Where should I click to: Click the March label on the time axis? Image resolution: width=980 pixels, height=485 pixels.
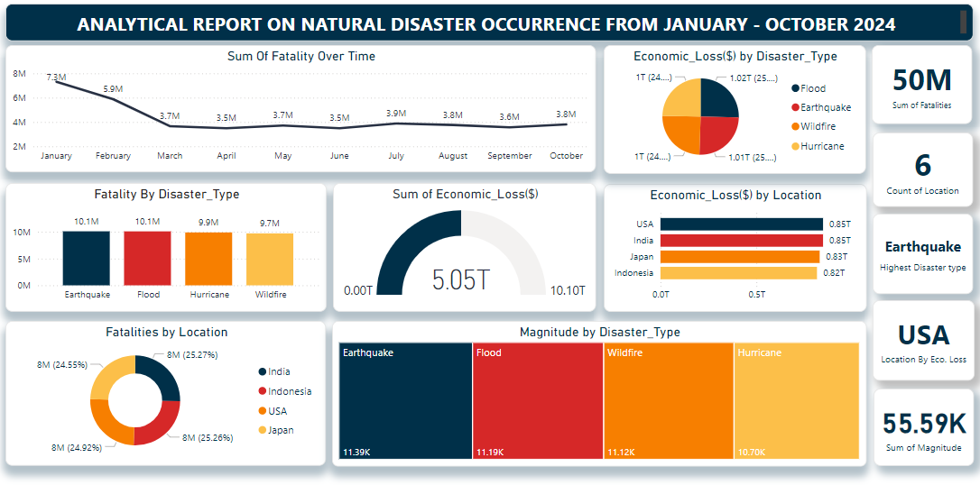(x=170, y=155)
